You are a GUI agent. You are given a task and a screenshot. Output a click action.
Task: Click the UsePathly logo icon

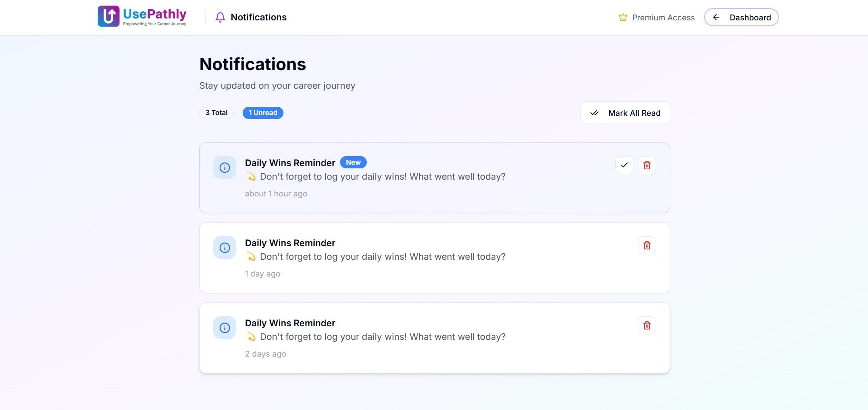(109, 16)
